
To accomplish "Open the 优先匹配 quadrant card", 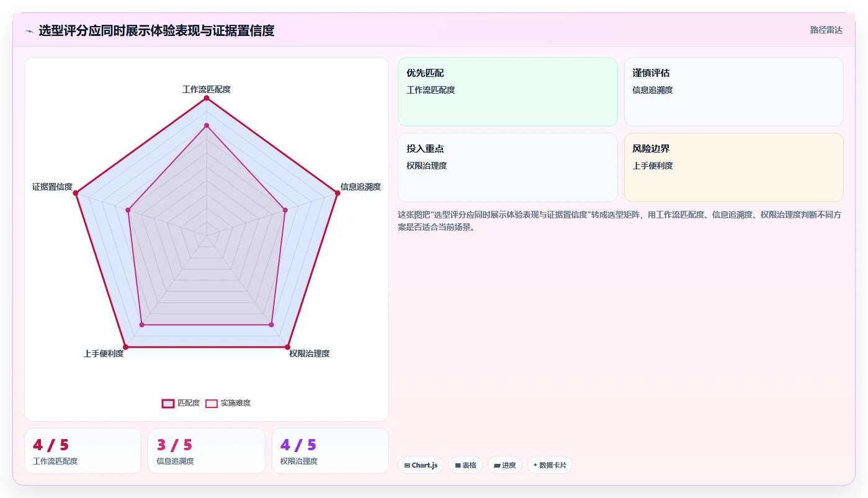I will (508, 92).
